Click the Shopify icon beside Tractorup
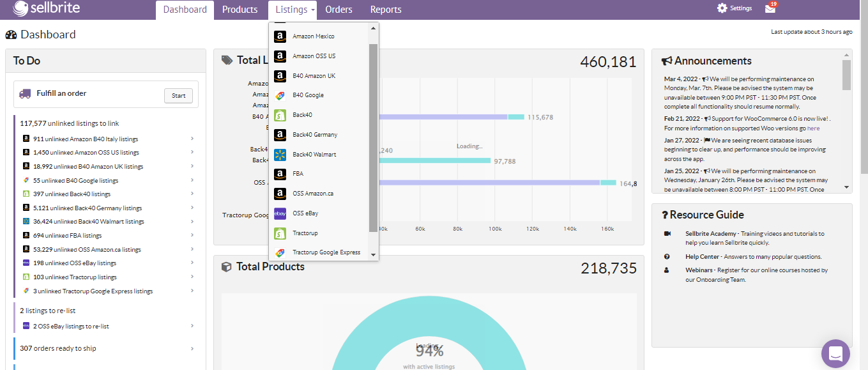The image size is (868, 370). coord(280,233)
